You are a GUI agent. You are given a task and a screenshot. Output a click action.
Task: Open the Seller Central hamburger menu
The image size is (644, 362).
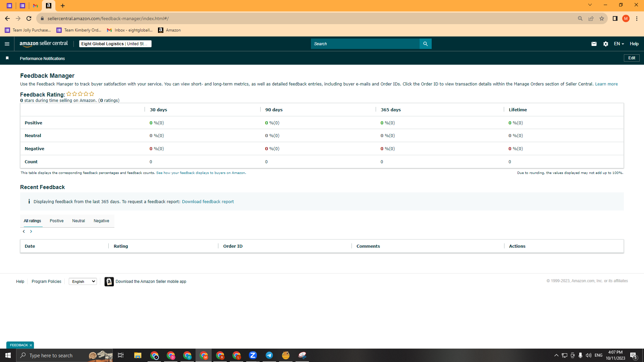[x=7, y=44]
